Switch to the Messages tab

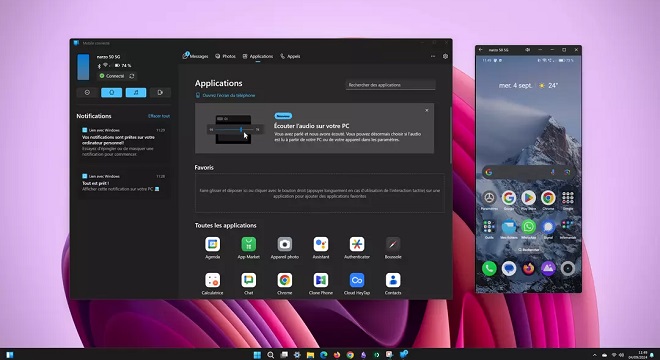tap(196, 56)
